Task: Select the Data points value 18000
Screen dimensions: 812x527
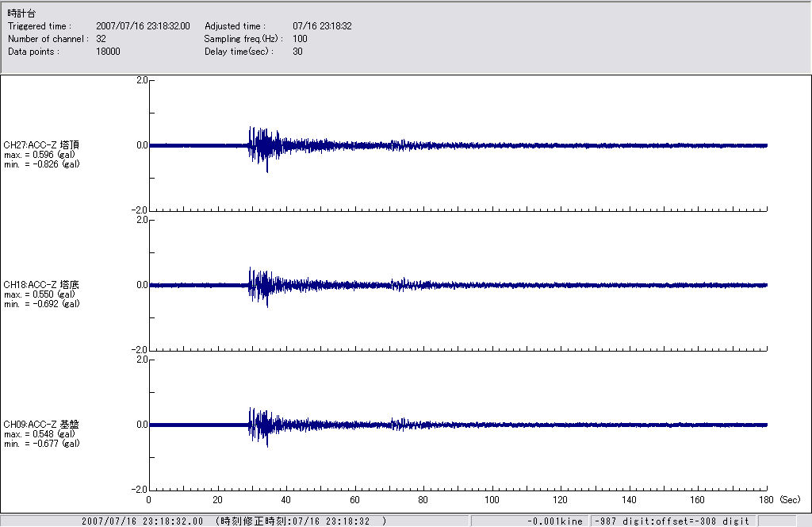Action: coord(108,52)
